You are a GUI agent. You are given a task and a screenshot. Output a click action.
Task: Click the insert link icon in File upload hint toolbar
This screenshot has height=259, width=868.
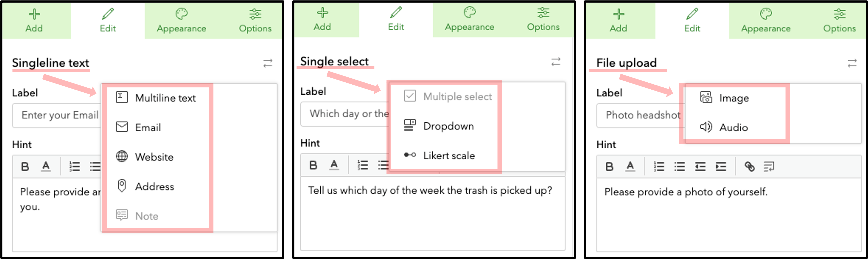(749, 166)
